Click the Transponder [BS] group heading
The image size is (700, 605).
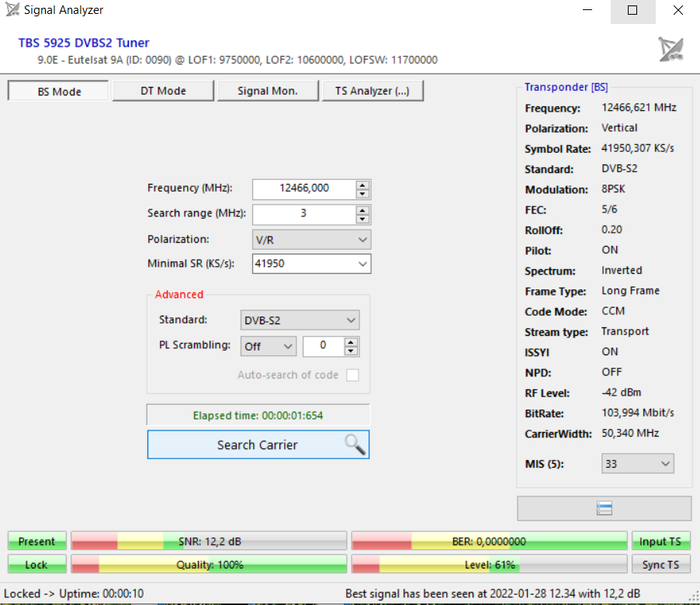click(566, 87)
